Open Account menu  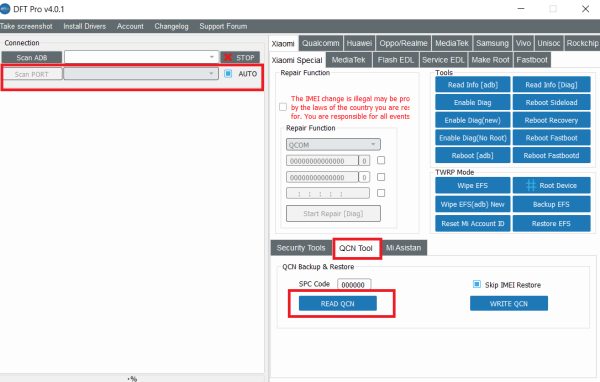coord(130,26)
